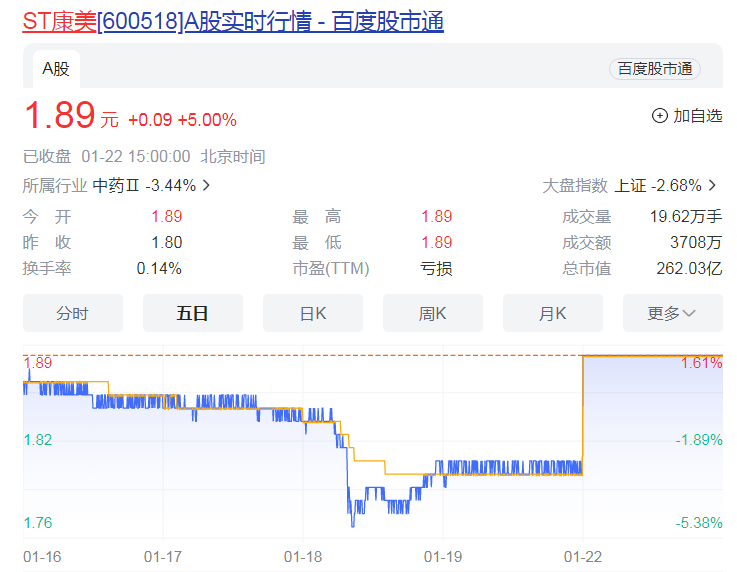This screenshot has height=572, width=737.
Task: Click the 01-19 date label on chart
Action: tap(443, 557)
